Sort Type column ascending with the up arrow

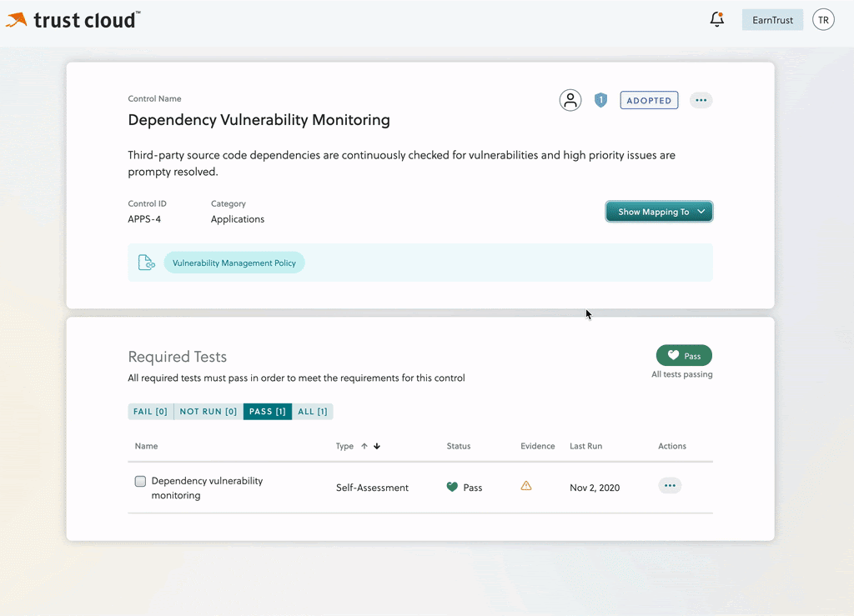click(364, 446)
